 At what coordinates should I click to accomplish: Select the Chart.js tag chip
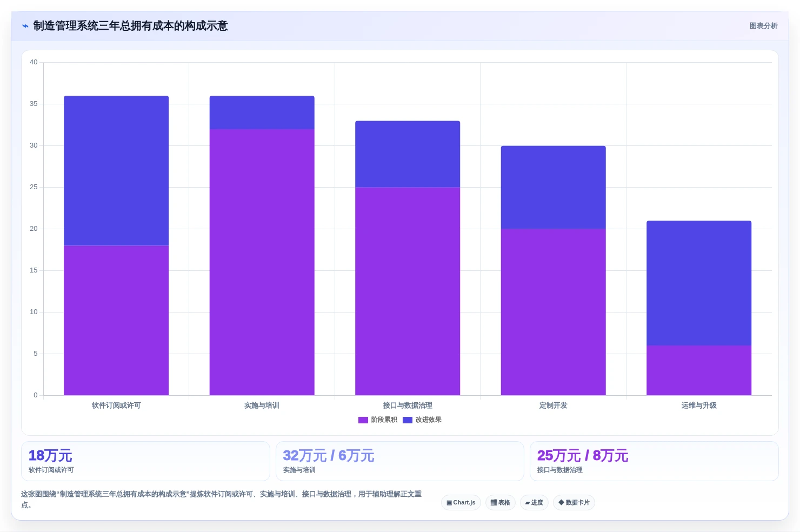pyautogui.click(x=461, y=502)
